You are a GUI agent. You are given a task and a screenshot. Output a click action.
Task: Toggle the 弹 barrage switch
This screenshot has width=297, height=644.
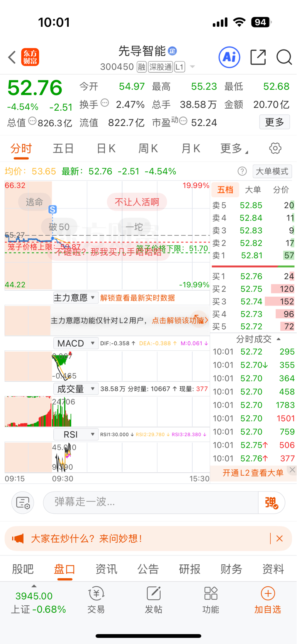pos(272,502)
